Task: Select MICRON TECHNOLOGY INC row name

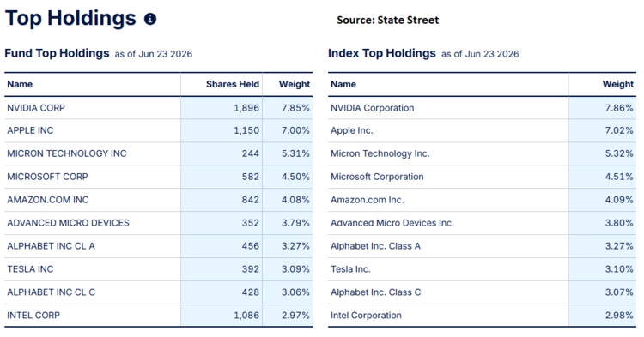Action: point(67,153)
